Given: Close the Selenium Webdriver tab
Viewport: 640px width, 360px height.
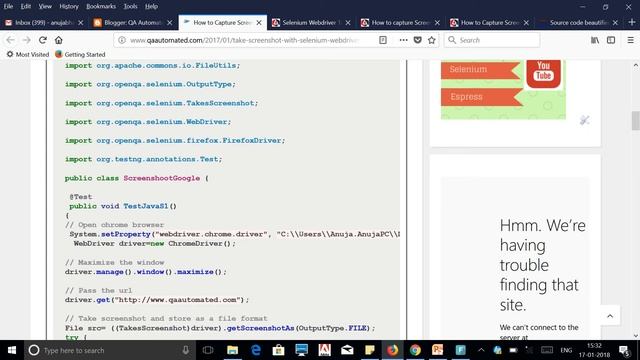Looking at the screenshot, I should click(x=348, y=22).
